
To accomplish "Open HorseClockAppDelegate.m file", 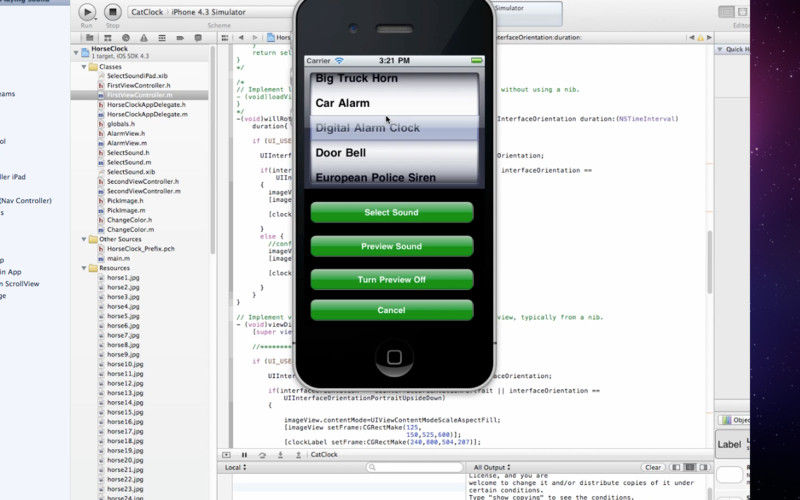I will [147, 114].
